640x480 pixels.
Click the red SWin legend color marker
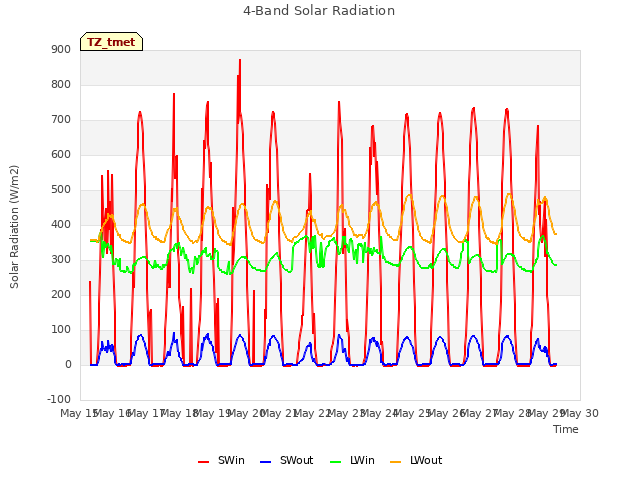[203, 462]
